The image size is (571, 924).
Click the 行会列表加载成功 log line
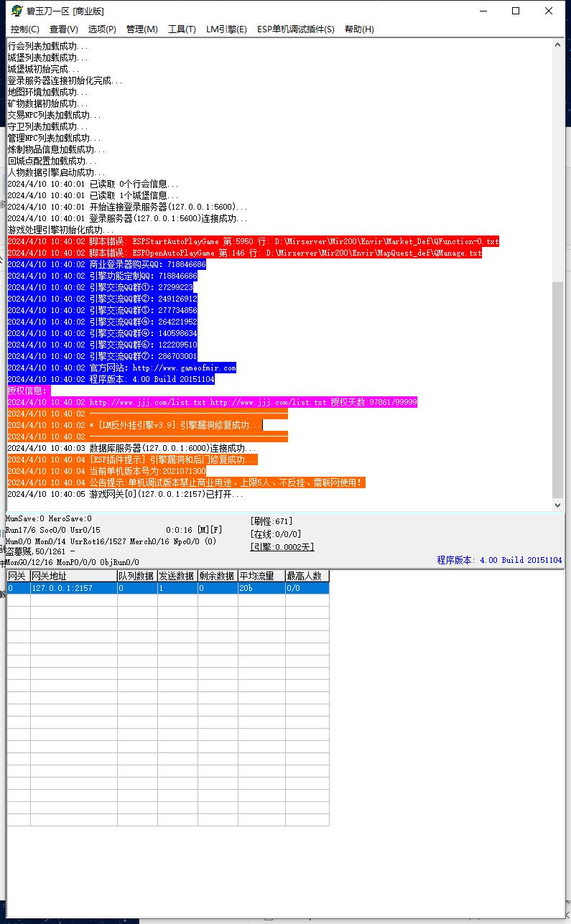pos(48,46)
